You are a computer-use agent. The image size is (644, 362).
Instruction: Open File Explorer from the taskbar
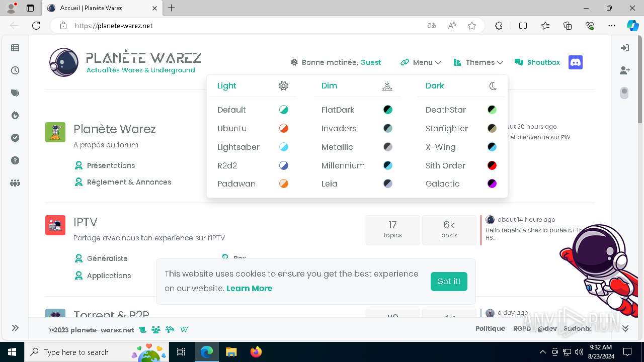pyautogui.click(x=231, y=352)
